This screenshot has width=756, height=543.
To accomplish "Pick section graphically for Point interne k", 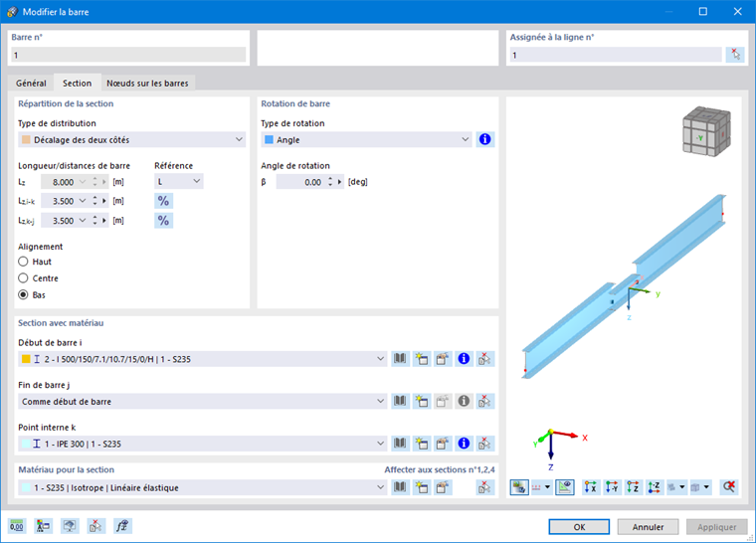I will click(484, 444).
